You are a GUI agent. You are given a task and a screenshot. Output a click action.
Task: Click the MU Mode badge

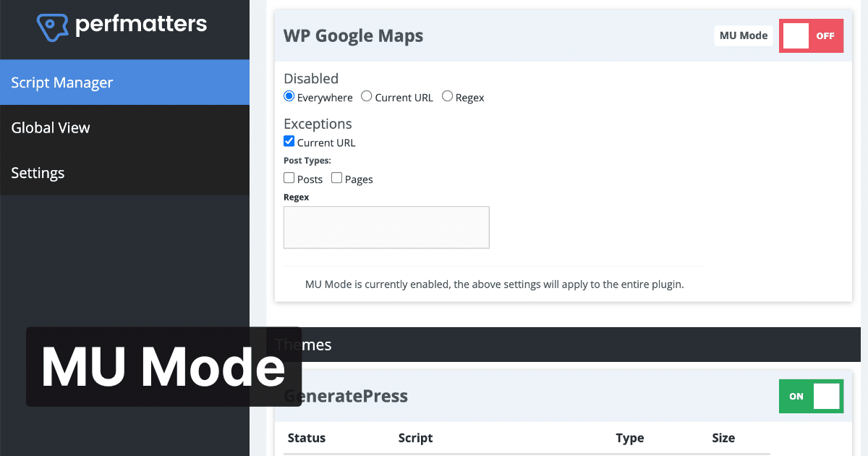pos(744,35)
